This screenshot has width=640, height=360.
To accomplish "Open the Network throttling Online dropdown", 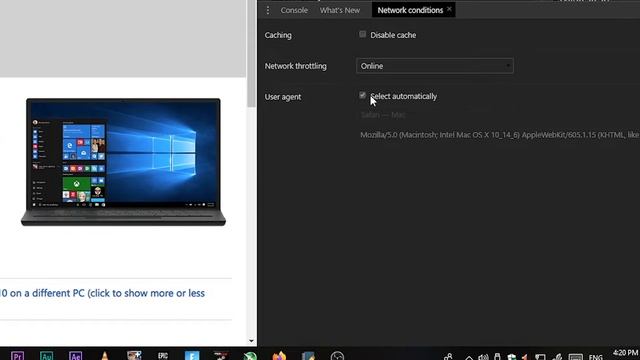I will tap(435, 66).
